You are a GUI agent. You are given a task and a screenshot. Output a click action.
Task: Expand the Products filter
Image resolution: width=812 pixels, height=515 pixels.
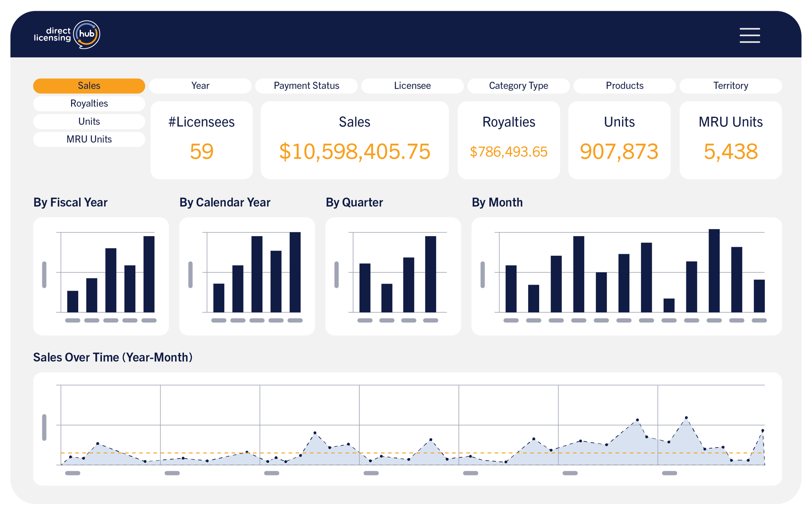click(x=624, y=86)
